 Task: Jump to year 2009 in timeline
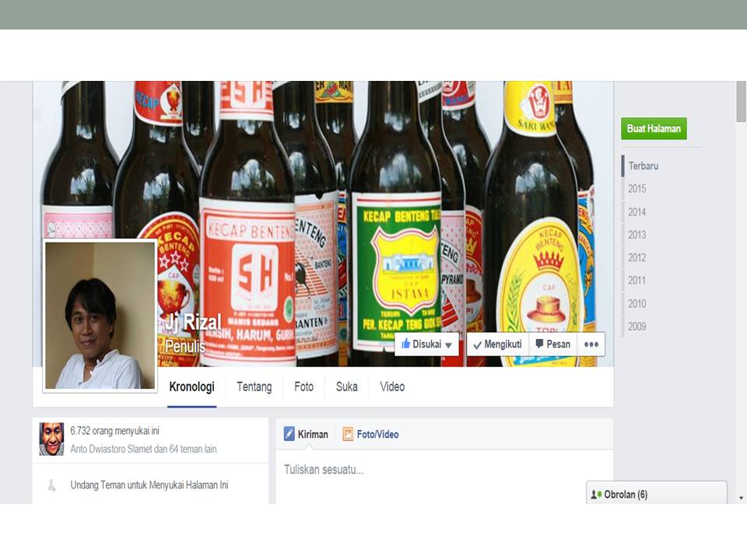click(637, 326)
